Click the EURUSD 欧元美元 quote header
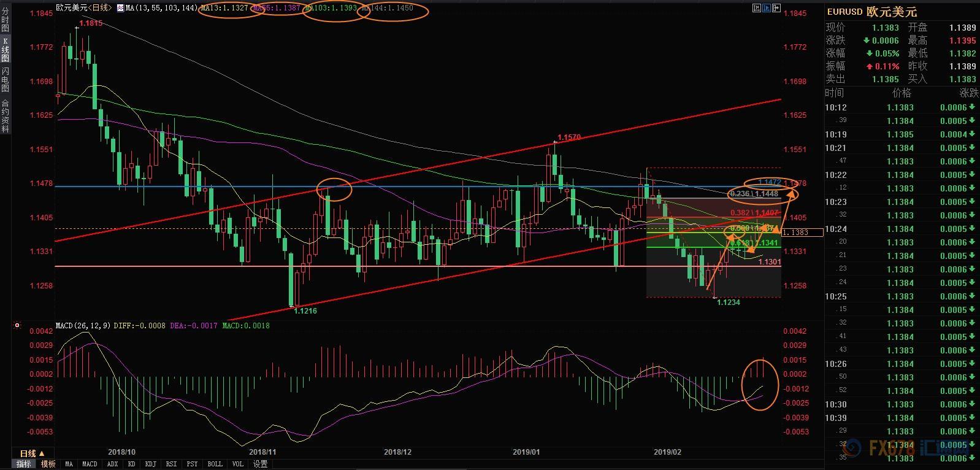The height and width of the screenshot is (470, 980). [x=871, y=12]
